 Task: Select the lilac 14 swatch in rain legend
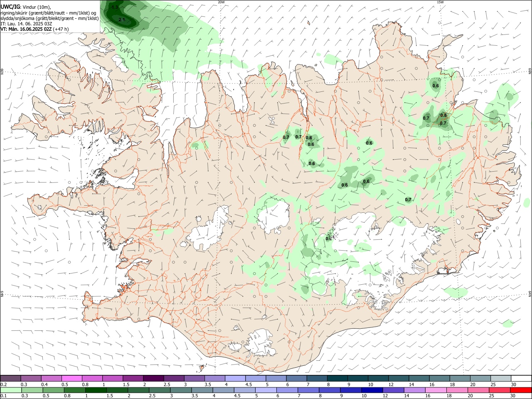click(414, 390)
